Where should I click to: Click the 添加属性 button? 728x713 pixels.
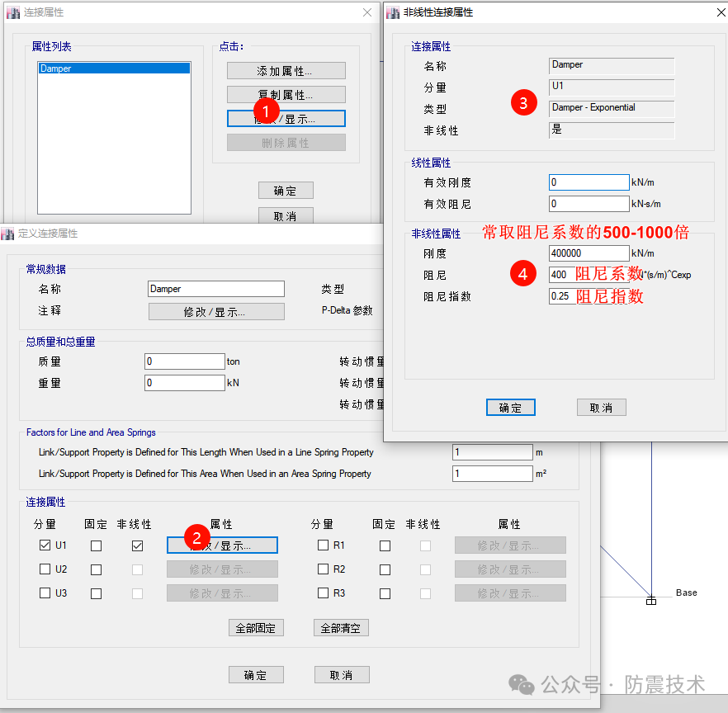[286, 69]
